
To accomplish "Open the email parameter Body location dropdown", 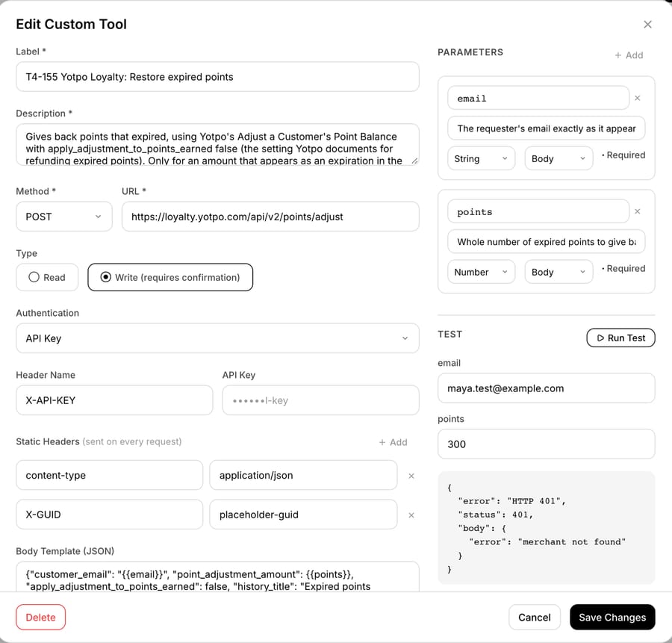I will point(559,158).
